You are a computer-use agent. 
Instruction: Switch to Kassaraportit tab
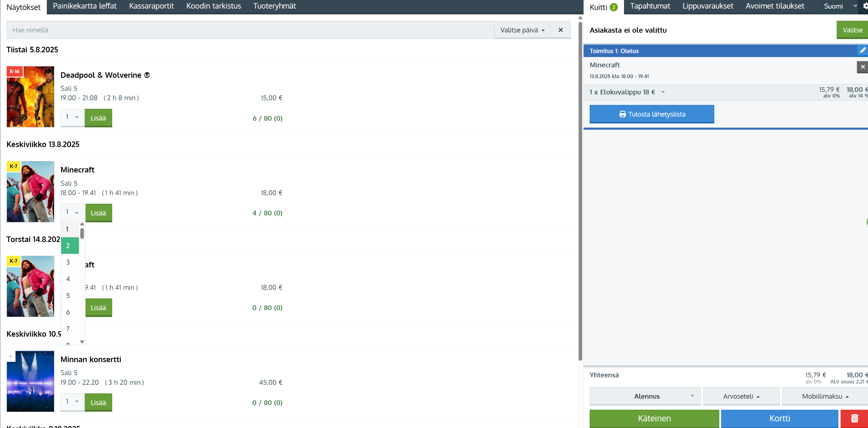pos(151,6)
